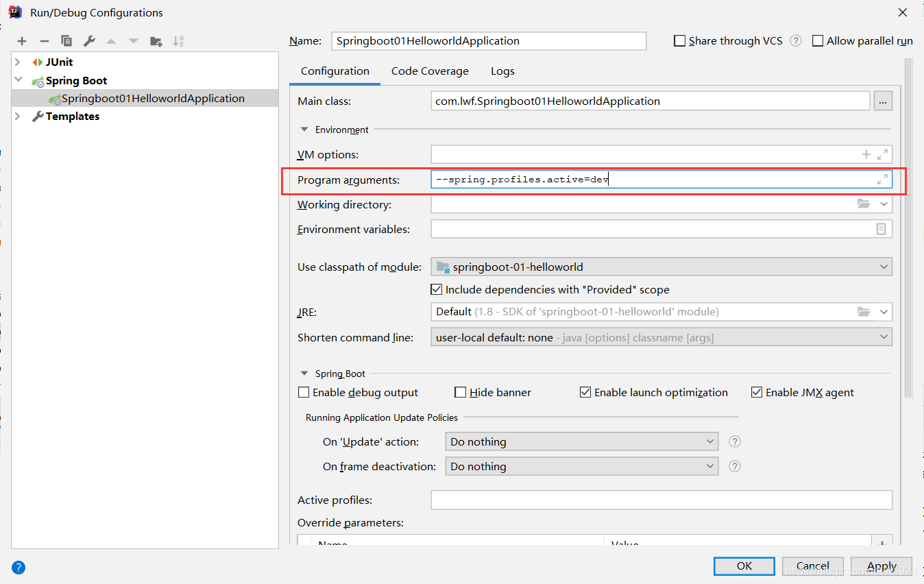Confirm with the OK button
Viewport: 924px width, 584px height.
click(x=744, y=566)
